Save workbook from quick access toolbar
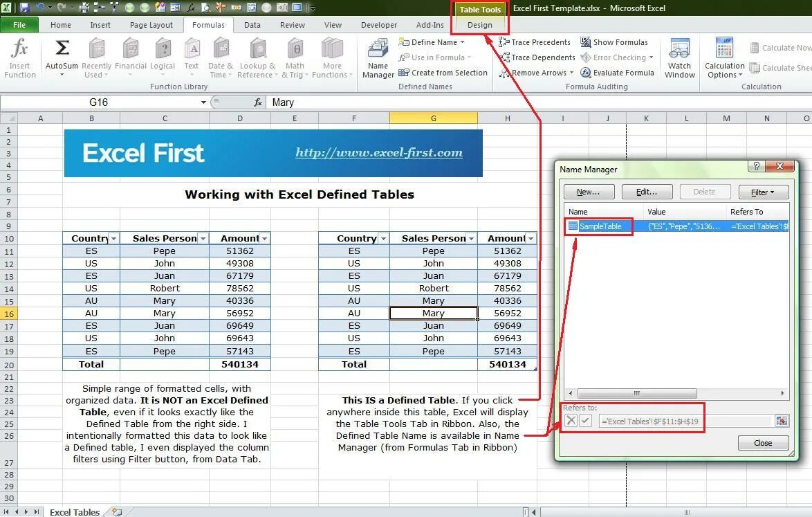Screen dimensions: 812x517 (24, 8)
